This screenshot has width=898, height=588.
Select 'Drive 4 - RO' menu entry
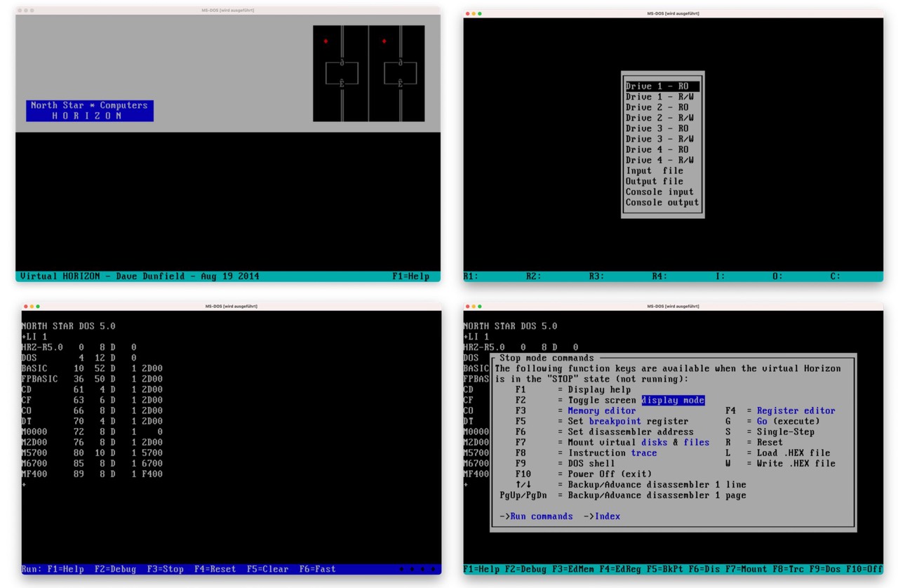(x=662, y=149)
